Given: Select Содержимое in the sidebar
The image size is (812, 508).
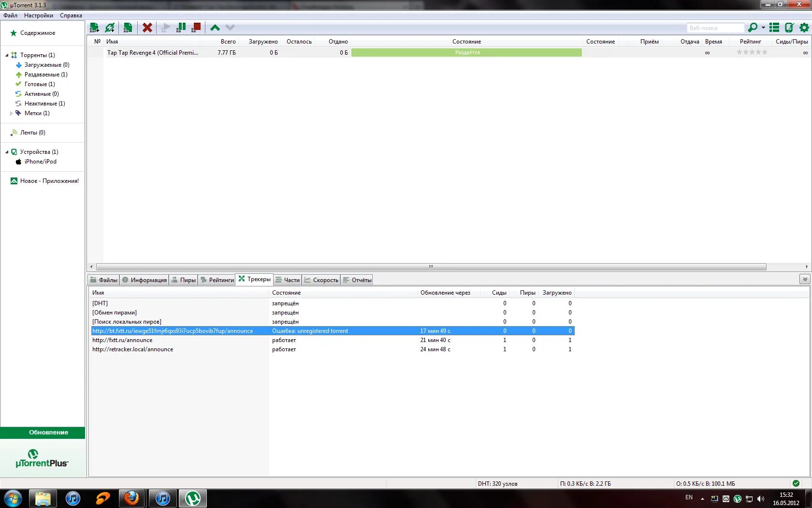Looking at the screenshot, I should pyautogui.click(x=38, y=33).
